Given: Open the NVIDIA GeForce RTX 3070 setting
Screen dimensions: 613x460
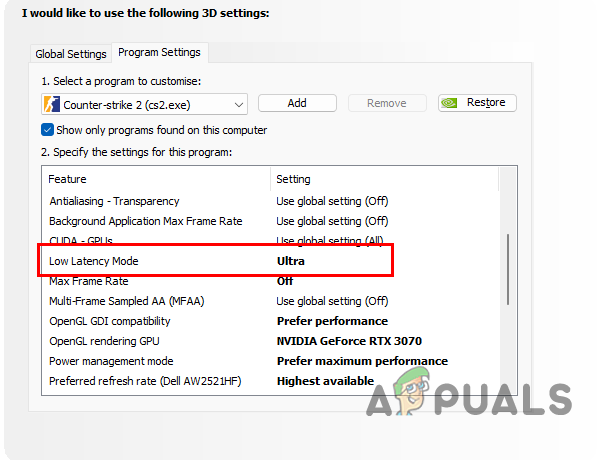Looking at the screenshot, I should pos(350,341).
